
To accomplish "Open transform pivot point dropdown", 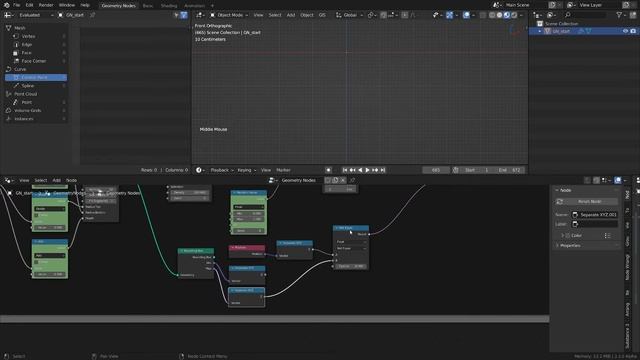I will 371,15.
